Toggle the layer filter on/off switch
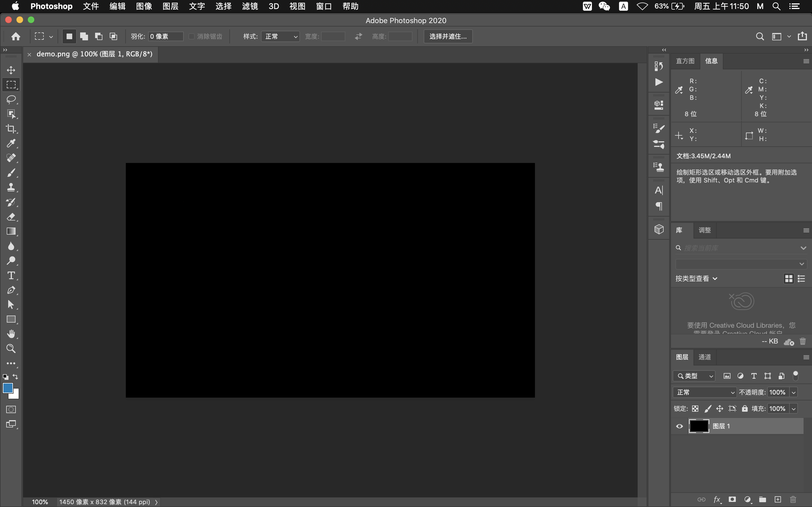Image resolution: width=812 pixels, height=507 pixels. pos(795,376)
